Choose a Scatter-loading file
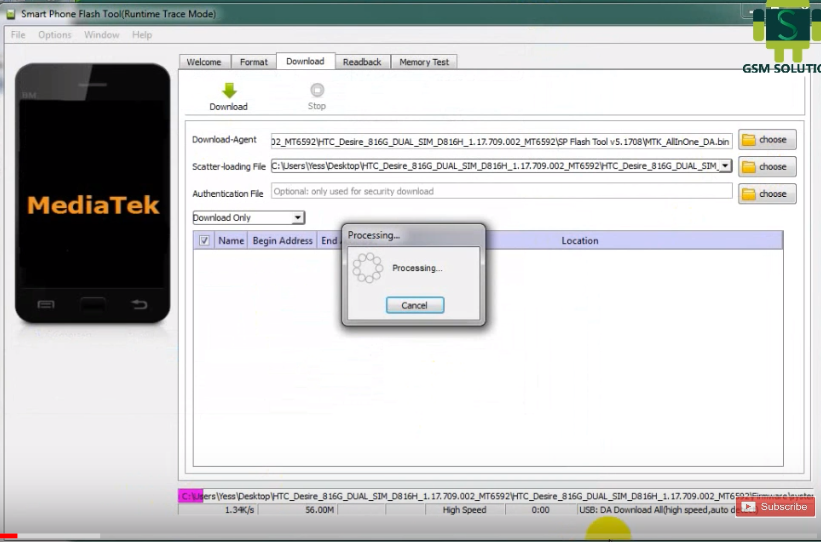The height and width of the screenshot is (542, 821). coord(767,167)
